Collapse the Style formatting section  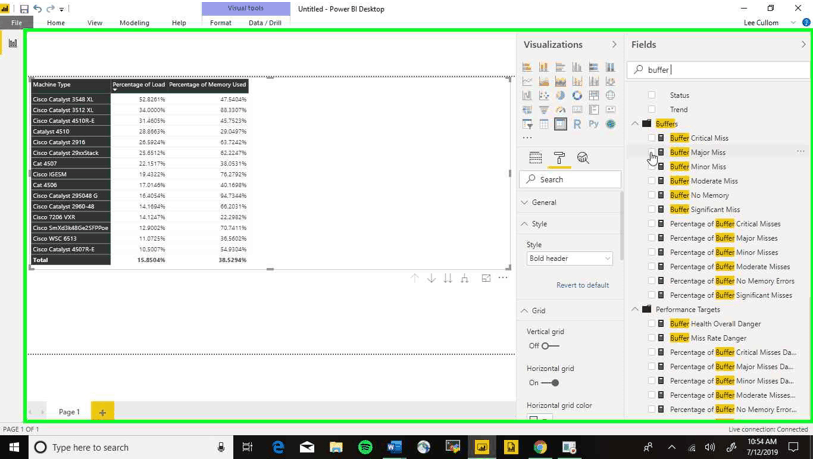[x=524, y=224]
